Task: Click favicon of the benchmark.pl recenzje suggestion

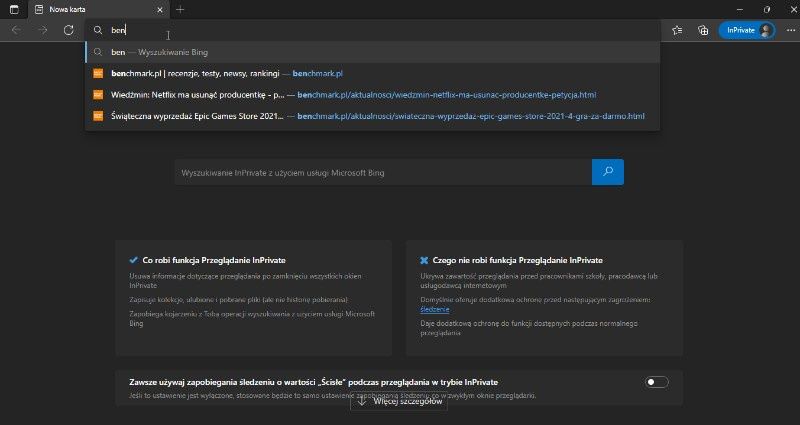Action: (x=98, y=73)
